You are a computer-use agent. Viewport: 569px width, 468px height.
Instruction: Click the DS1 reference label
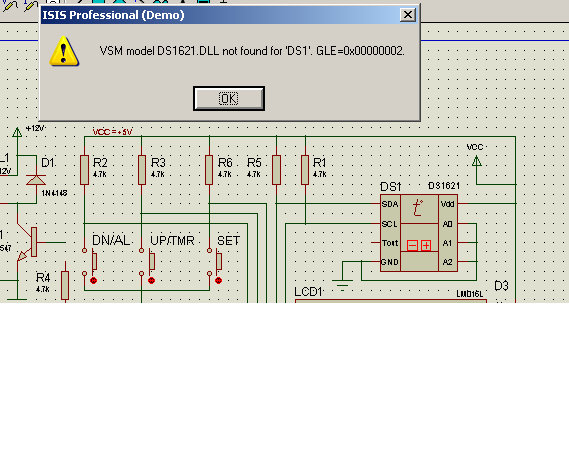click(x=391, y=187)
